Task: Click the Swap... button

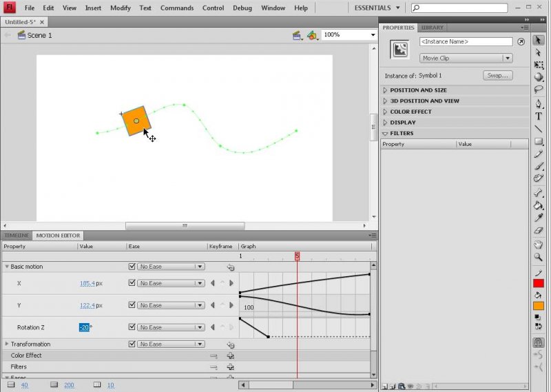Action: point(497,76)
